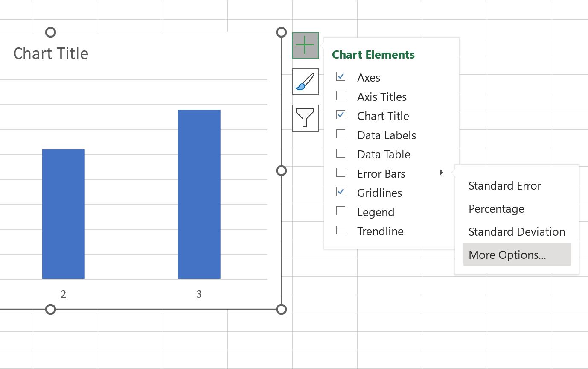This screenshot has width=588, height=369.
Task: Choose Standard Error from the submenu
Action: 504,186
